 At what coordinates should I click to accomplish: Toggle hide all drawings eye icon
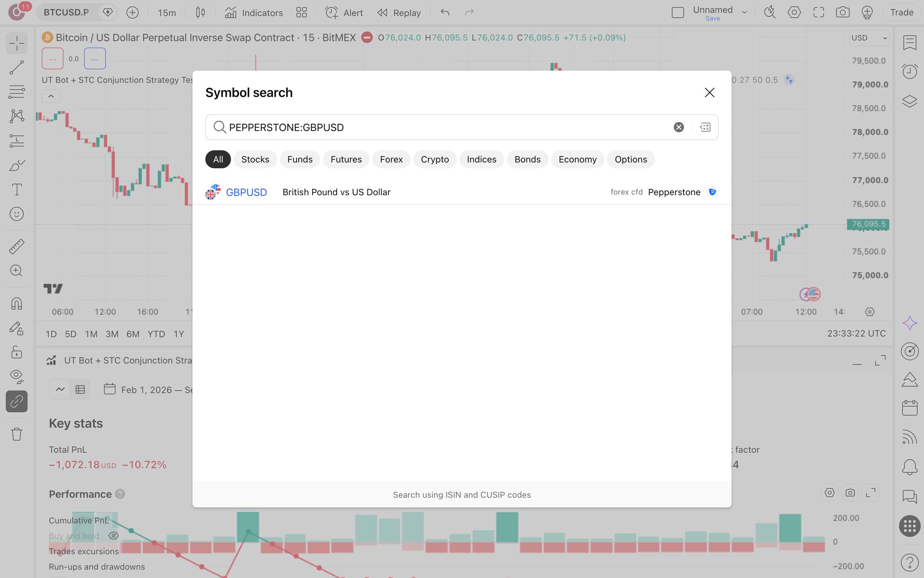(x=16, y=377)
